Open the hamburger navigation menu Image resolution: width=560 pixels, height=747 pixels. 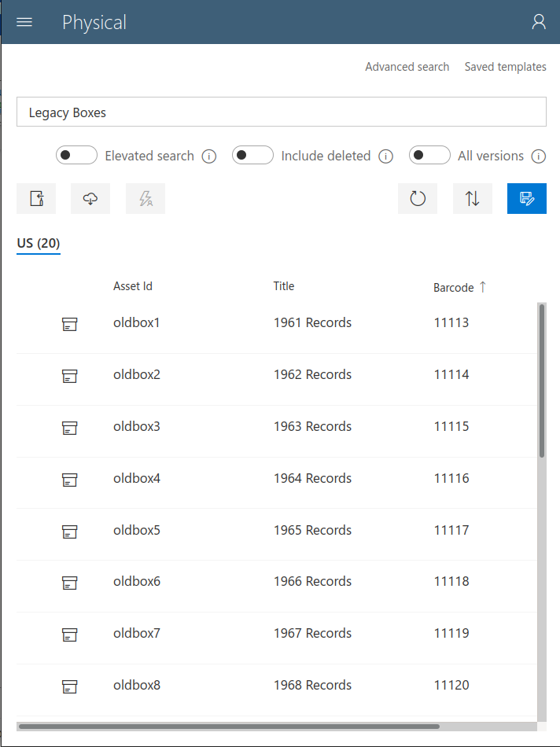point(24,22)
